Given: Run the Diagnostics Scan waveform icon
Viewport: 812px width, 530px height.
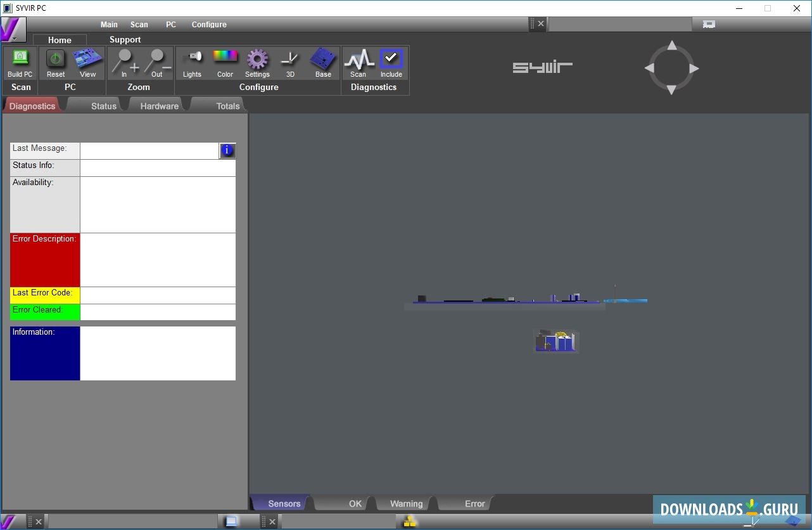Looking at the screenshot, I should (358, 63).
